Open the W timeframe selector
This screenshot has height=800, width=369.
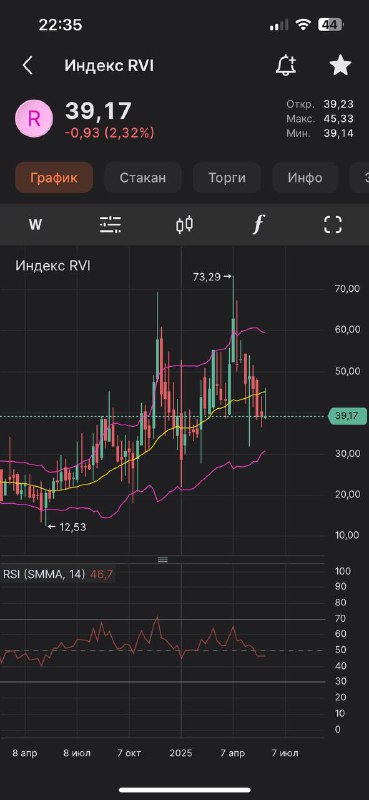(x=35, y=225)
